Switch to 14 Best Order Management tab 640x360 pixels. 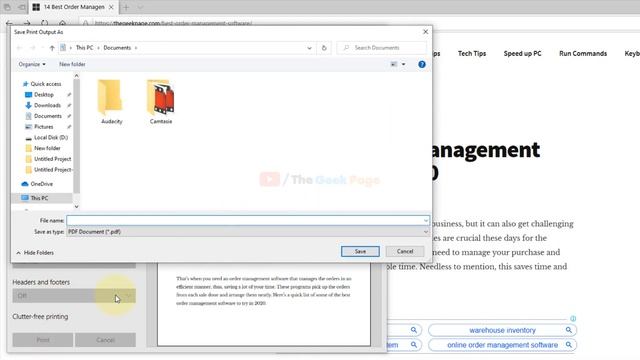pos(73,7)
